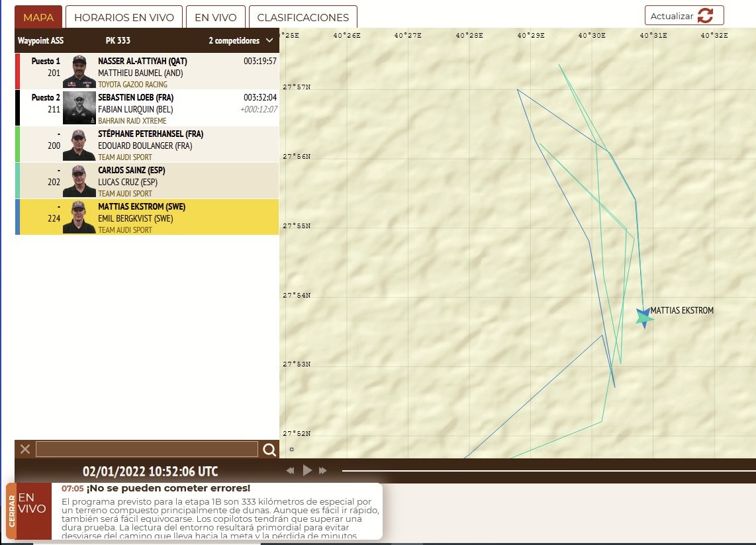Close the En Vivo news panel with Cerrar

(x=11, y=511)
